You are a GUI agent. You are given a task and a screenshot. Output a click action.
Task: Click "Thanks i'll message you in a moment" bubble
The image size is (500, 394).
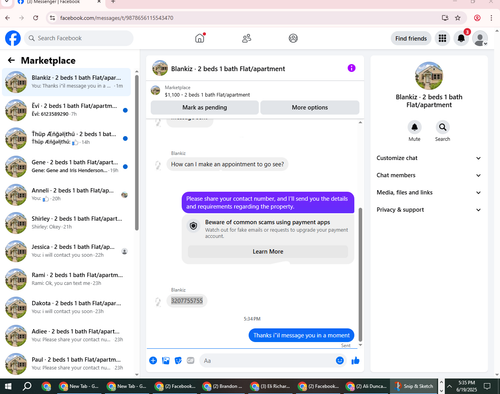tap(301, 335)
